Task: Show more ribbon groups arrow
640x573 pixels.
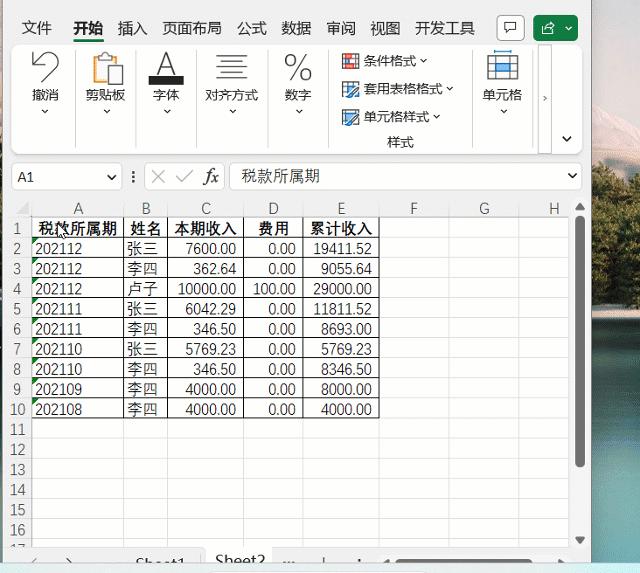Action: click(x=544, y=98)
